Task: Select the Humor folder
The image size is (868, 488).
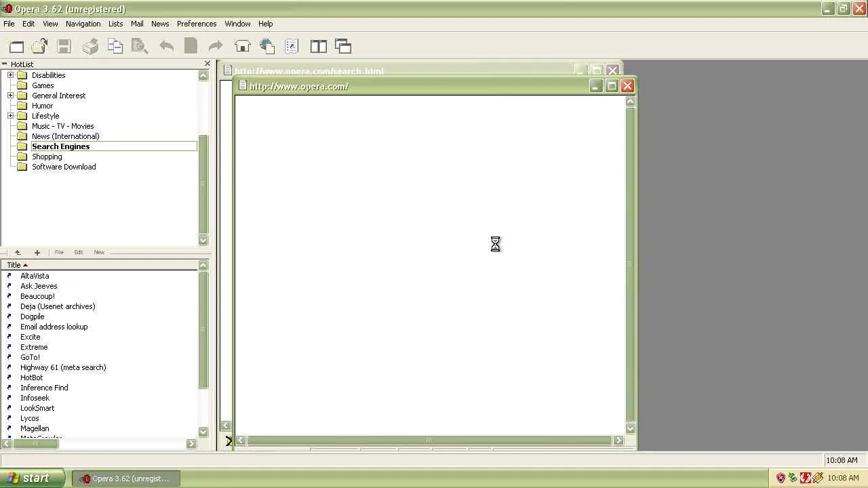Action: click(42, 106)
